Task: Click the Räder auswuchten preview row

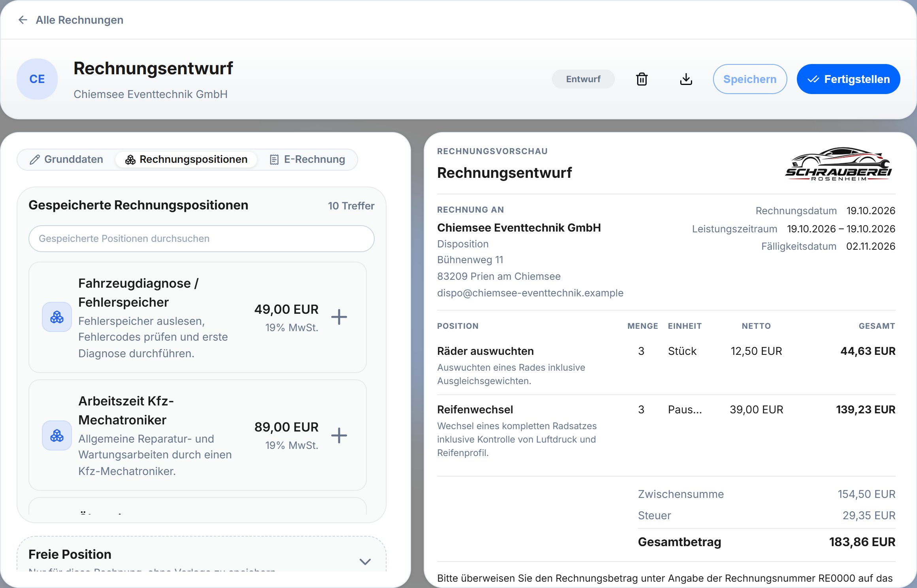Action: (x=666, y=366)
